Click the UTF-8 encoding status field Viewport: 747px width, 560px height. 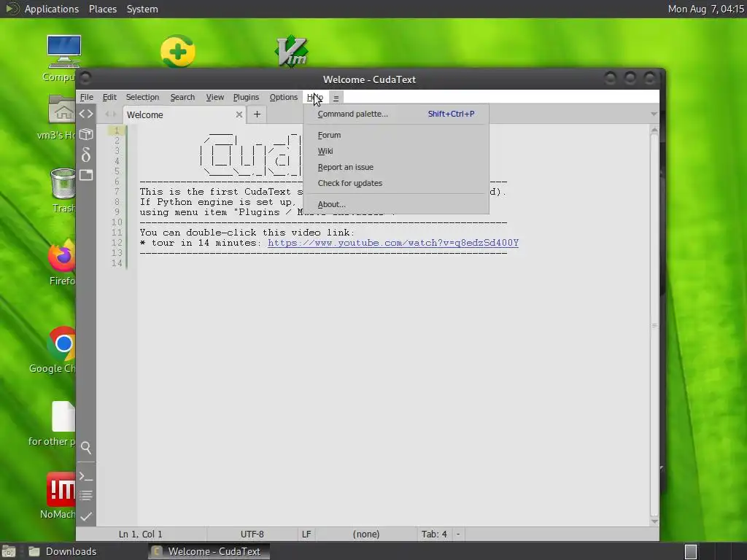(x=252, y=534)
